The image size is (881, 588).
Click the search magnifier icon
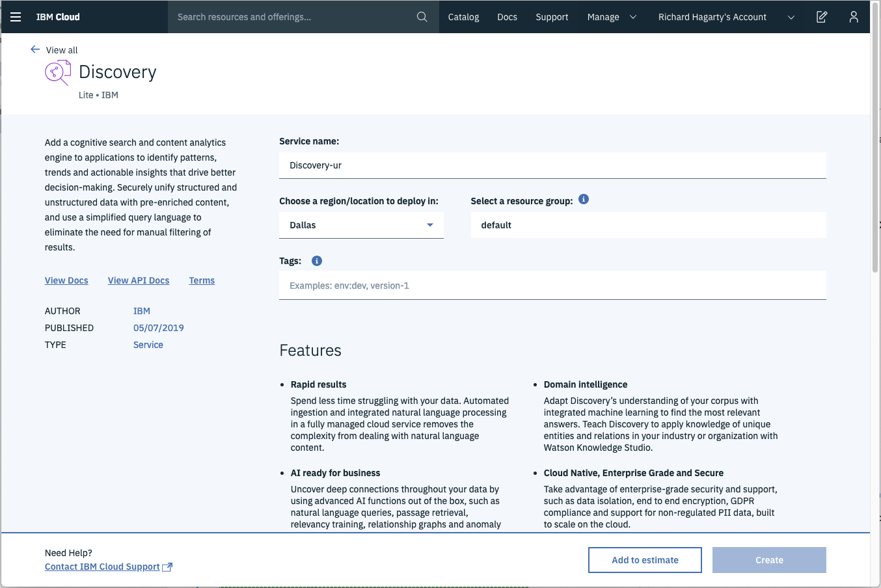422,17
